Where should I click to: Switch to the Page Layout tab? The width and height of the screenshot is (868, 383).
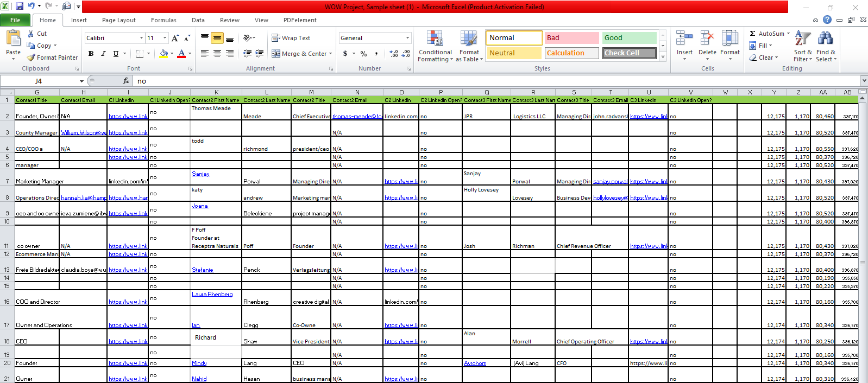pos(119,20)
